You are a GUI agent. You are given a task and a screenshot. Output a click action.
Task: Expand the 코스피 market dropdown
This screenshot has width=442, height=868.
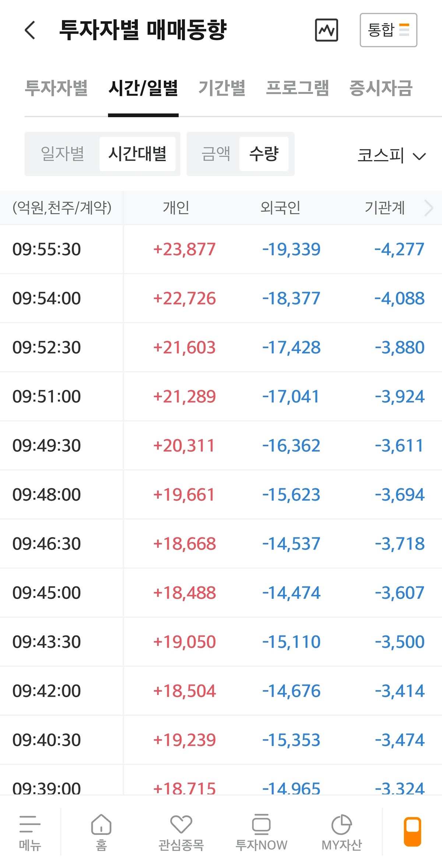coord(392,155)
